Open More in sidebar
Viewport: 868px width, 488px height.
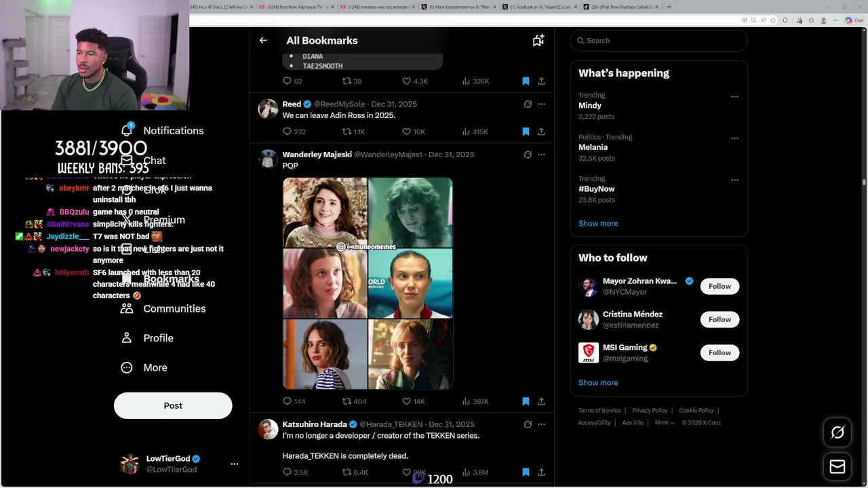144,367
